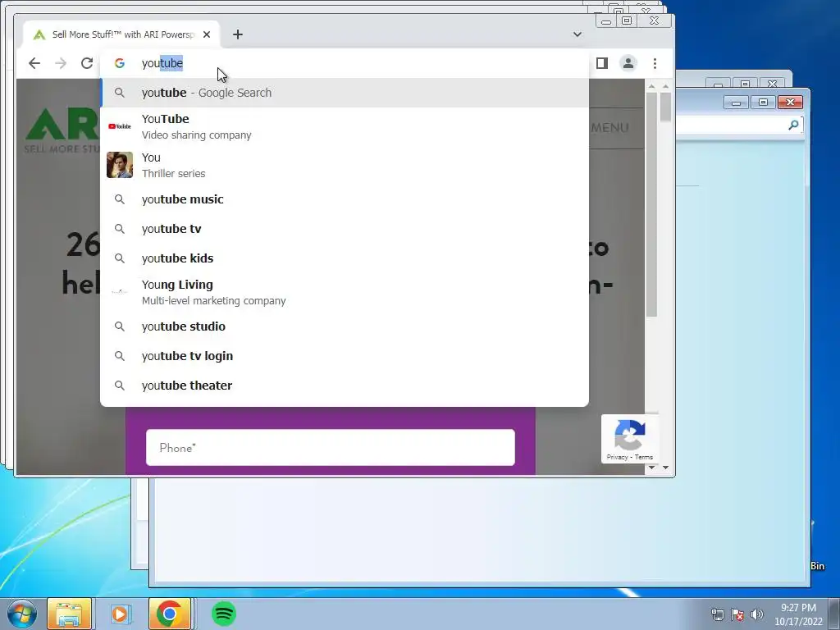Open the reCAPTCHA Terms link

643,457
